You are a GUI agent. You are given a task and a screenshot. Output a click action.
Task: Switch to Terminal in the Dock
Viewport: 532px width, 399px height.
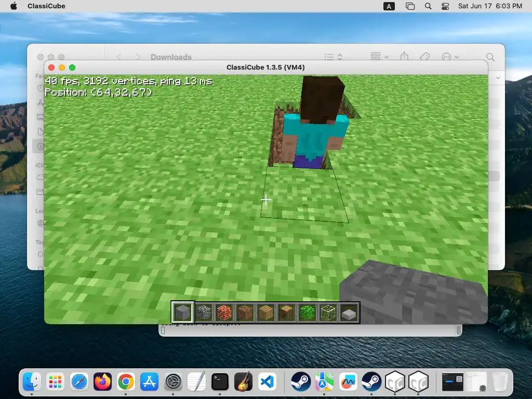point(220,382)
